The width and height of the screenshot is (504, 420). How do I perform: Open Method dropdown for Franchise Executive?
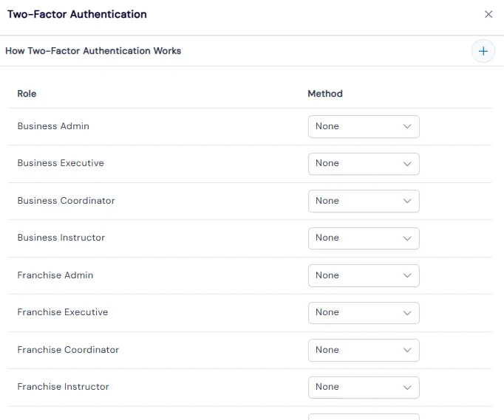click(x=364, y=313)
